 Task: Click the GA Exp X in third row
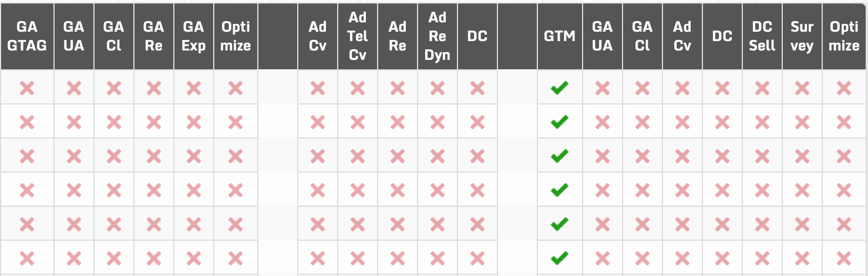tap(194, 156)
